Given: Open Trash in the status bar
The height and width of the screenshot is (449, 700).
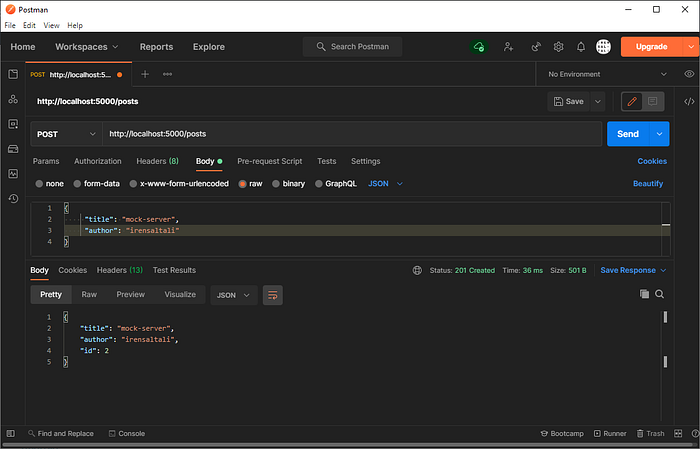Looking at the screenshot, I should coord(650,433).
